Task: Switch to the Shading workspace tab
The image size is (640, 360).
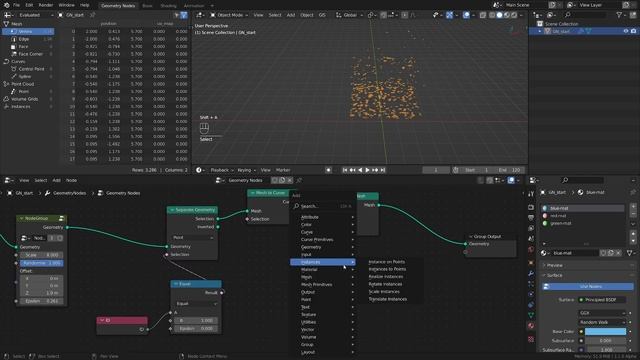Action: (x=168, y=6)
